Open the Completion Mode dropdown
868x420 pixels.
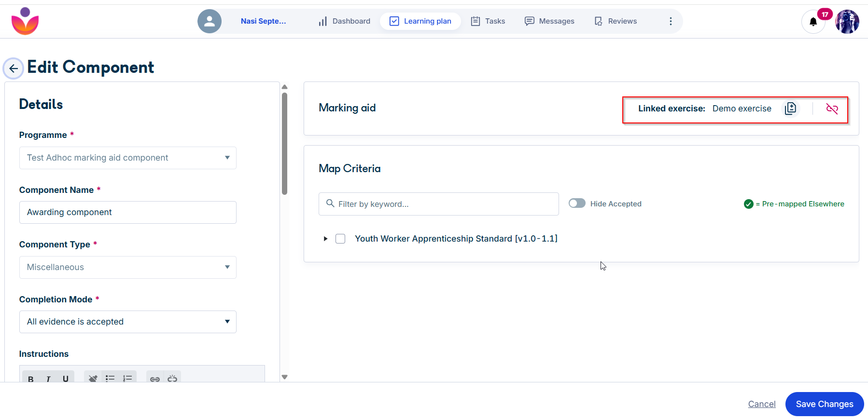pyautogui.click(x=128, y=322)
